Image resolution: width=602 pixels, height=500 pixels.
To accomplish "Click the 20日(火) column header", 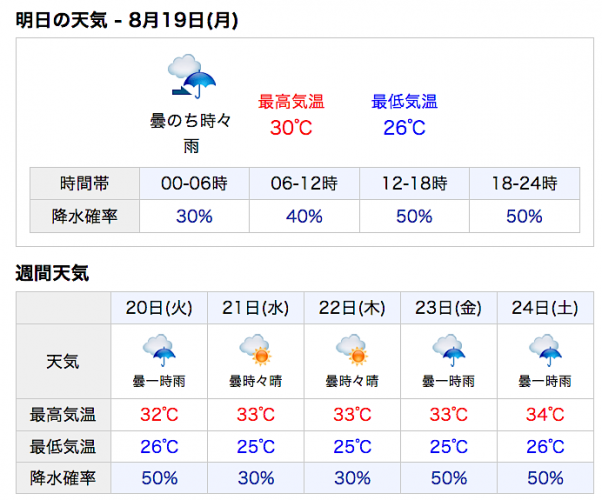I will point(159,308).
